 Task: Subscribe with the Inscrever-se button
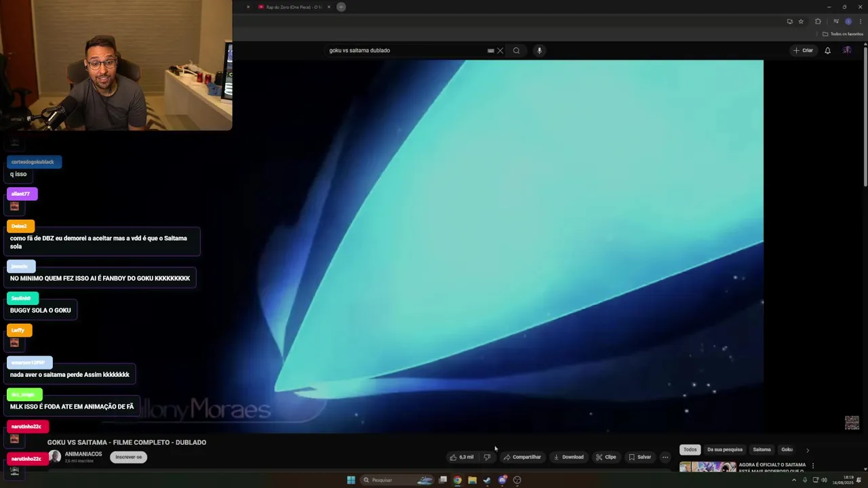coord(129,457)
